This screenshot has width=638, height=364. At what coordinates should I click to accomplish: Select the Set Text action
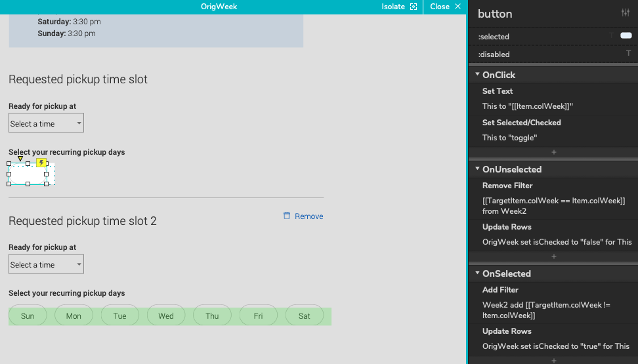pos(498,91)
